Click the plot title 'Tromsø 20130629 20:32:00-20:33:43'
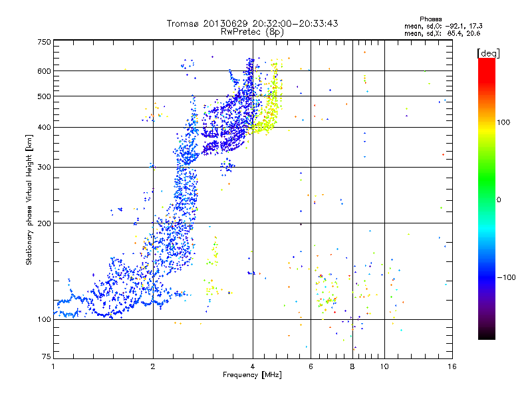532x399 pixels. (252, 23)
